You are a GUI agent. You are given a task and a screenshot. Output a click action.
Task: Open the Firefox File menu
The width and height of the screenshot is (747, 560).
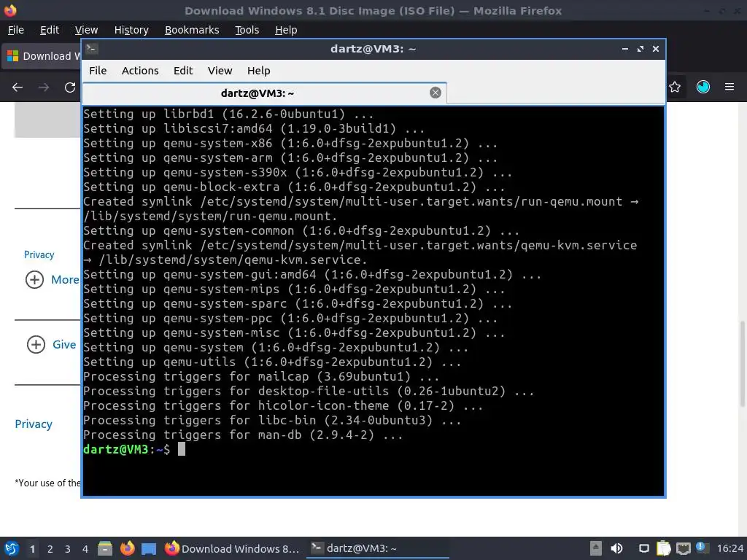tap(16, 30)
